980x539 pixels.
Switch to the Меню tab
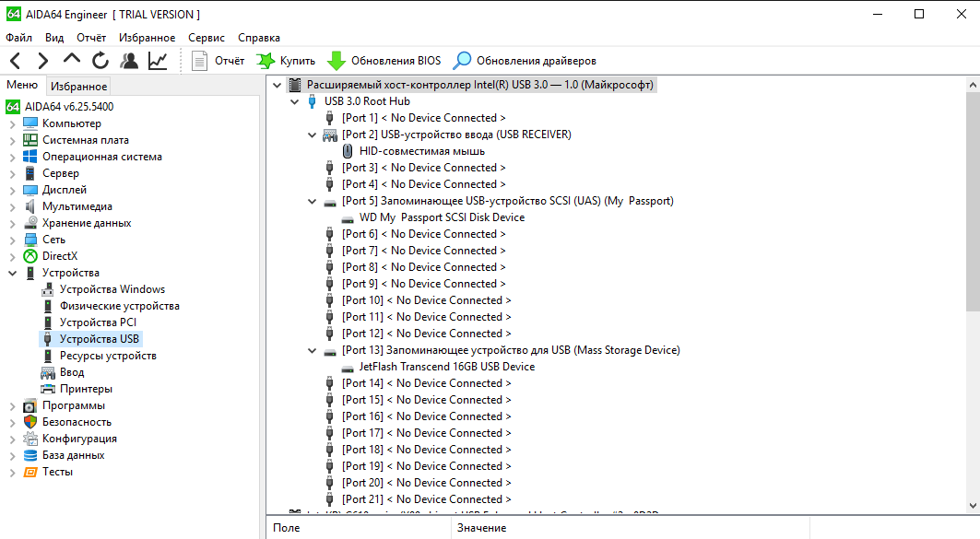pyautogui.click(x=22, y=85)
